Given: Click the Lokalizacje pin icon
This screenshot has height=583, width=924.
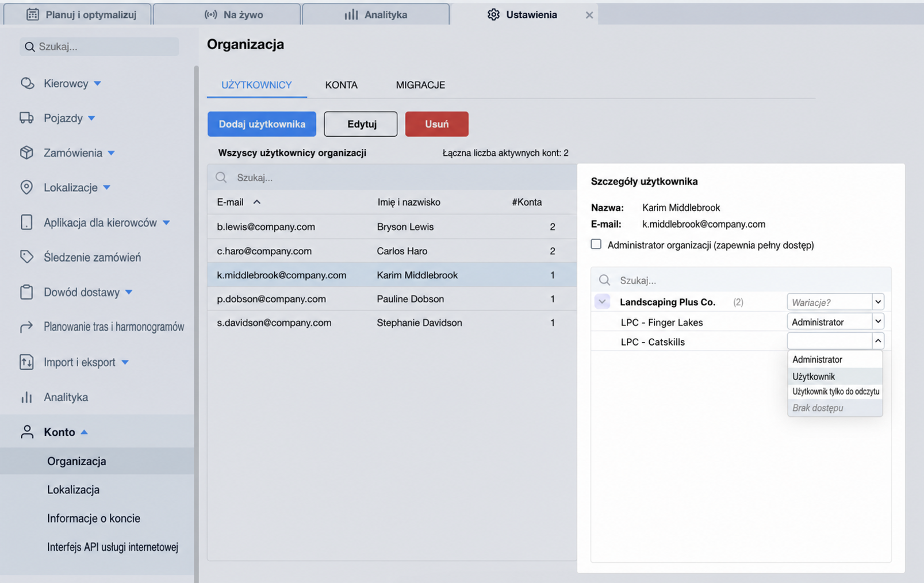Looking at the screenshot, I should tap(26, 187).
